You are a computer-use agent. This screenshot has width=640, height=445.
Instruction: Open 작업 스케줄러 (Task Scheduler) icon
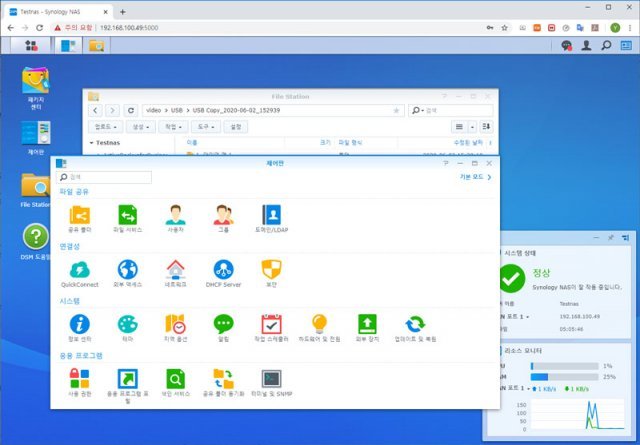click(x=271, y=325)
